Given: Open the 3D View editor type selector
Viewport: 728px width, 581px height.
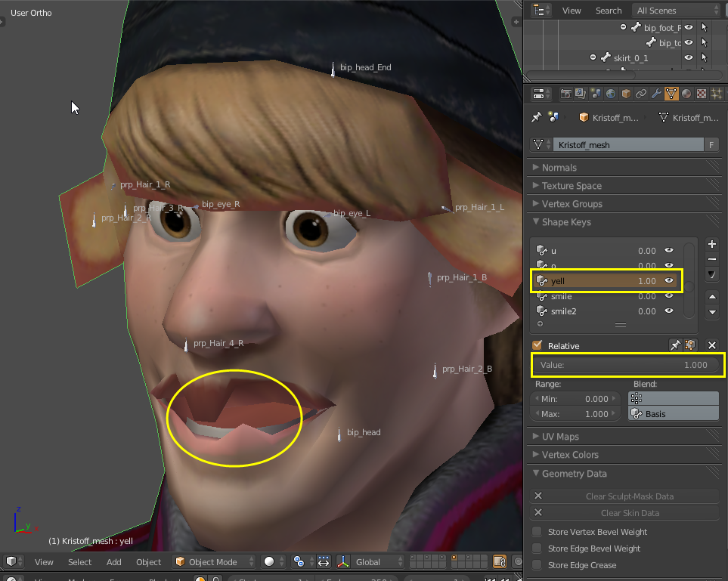Looking at the screenshot, I should pos(14,562).
